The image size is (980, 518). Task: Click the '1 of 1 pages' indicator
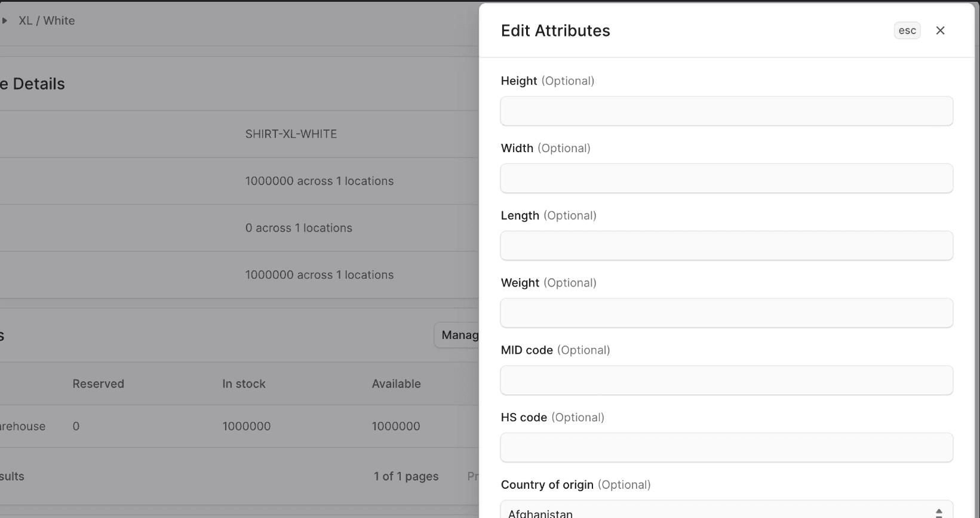[406, 477]
